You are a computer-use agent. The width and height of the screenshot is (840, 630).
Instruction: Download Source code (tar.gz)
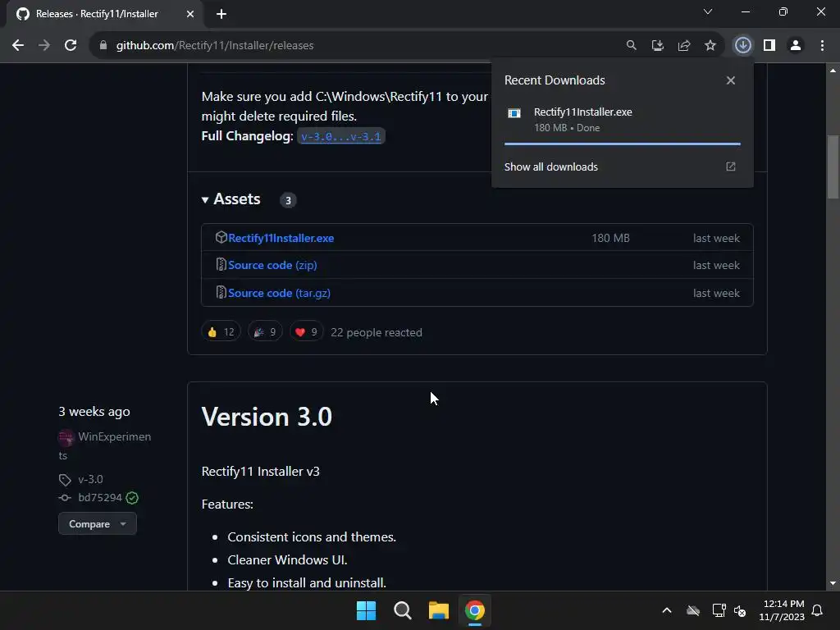click(279, 293)
